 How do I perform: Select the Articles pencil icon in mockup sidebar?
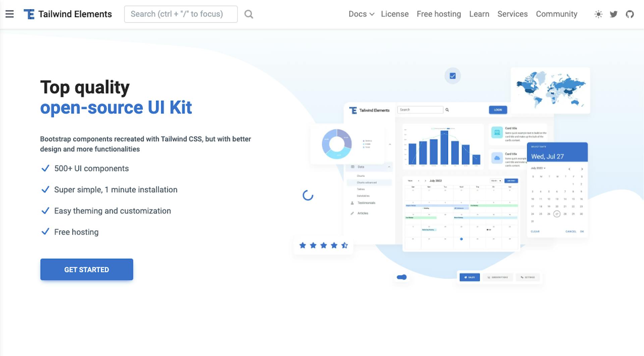click(x=352, y=213)
